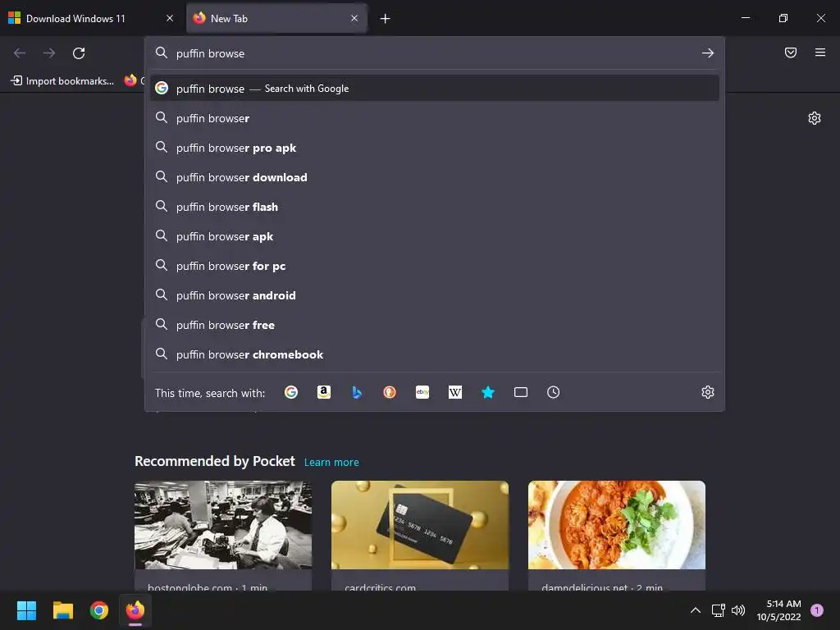Launch Chrome from taskbar
840x630 pixels.
pyautogui.click(x=99, y=610)
